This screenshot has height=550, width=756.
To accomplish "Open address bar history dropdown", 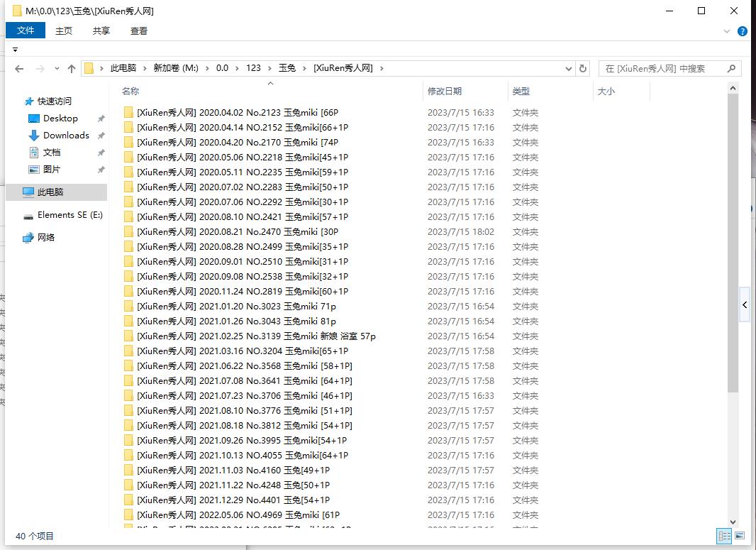I will (569, 69).
